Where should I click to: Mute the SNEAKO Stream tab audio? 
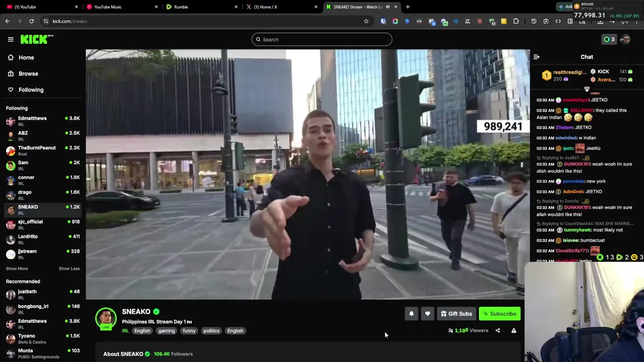tap(387, 7)
